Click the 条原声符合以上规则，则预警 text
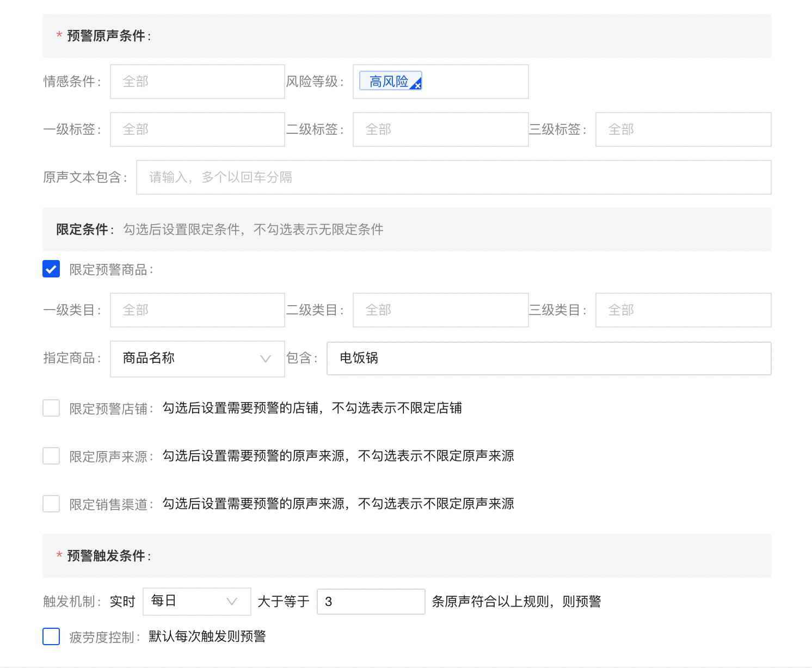 pyautogui.click(x=516, y=602)
